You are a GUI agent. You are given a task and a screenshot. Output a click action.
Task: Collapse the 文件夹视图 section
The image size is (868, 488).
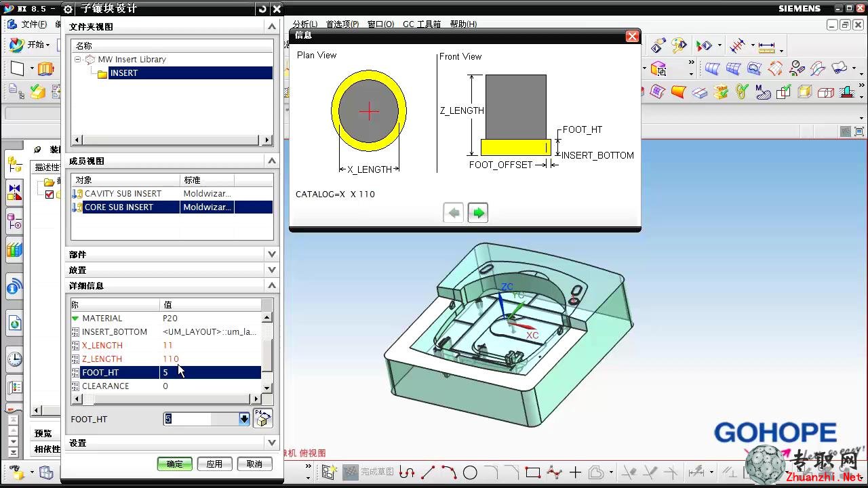272,26
